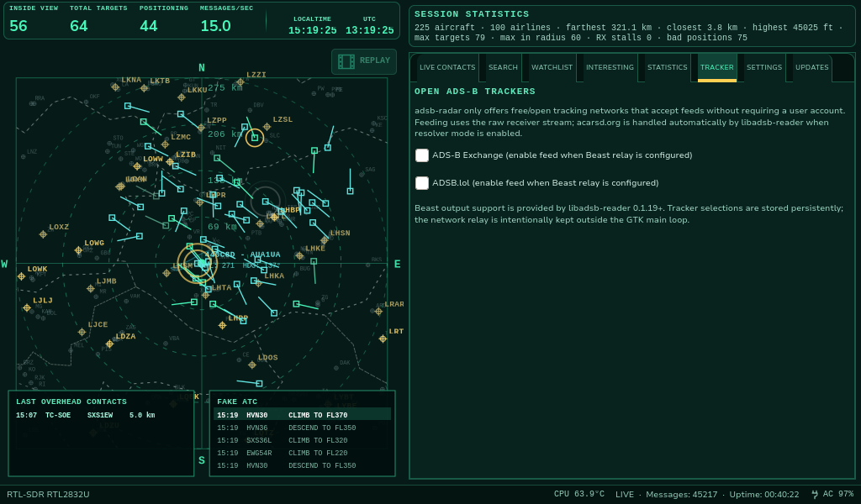861x504 pixels.
Task: Select the circled aircraft near LZSL
Action: pos(255,138)
